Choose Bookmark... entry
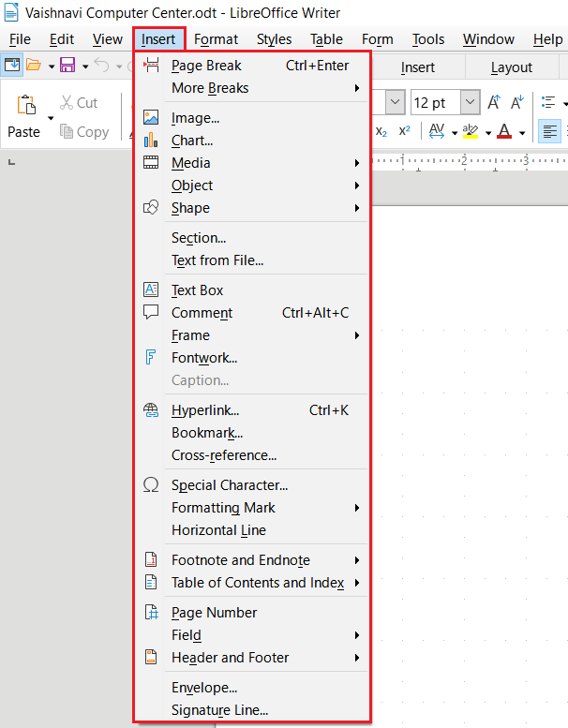 click(207, 433)
